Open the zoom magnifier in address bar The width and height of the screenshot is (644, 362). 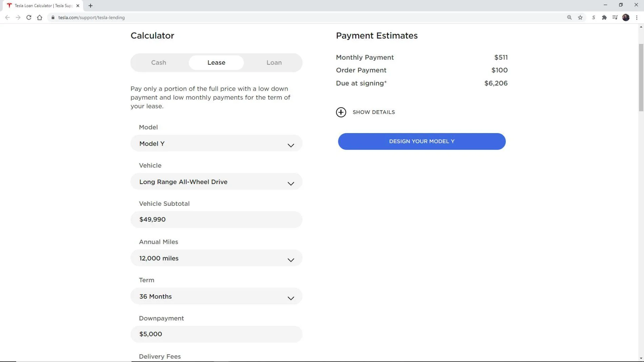[x=569, y=18]
